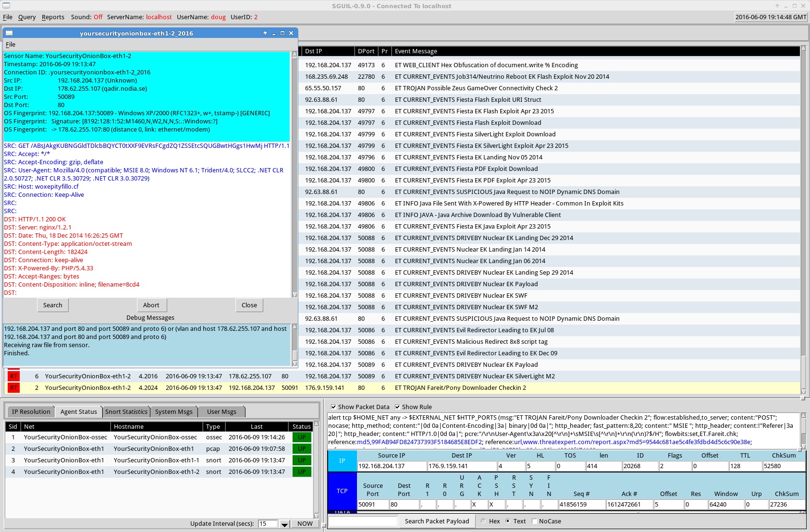
Task: Enable the NoCase option
Action: point(534,521)
